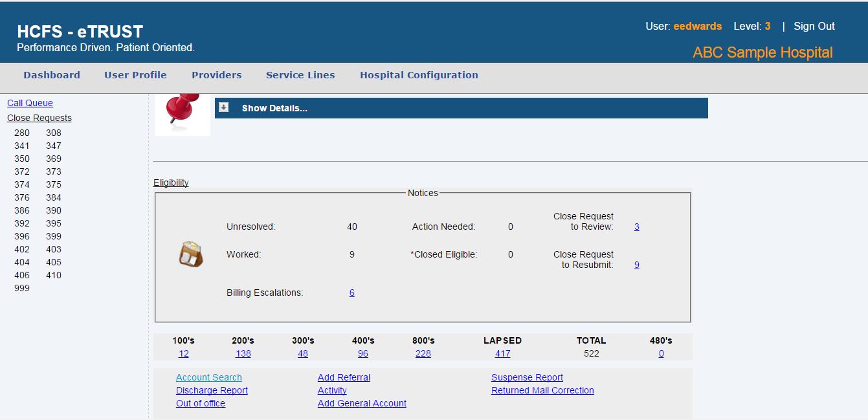Click the mailbag icon in Notices
The image size is (868, 420).
coord(191,254)
